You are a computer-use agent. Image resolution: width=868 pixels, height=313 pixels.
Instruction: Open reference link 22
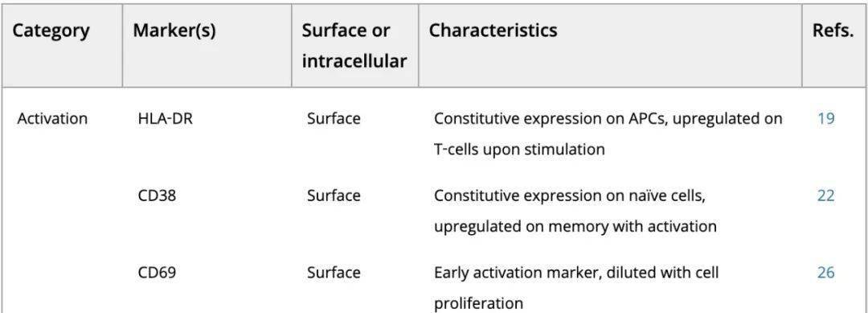[825, 196]
